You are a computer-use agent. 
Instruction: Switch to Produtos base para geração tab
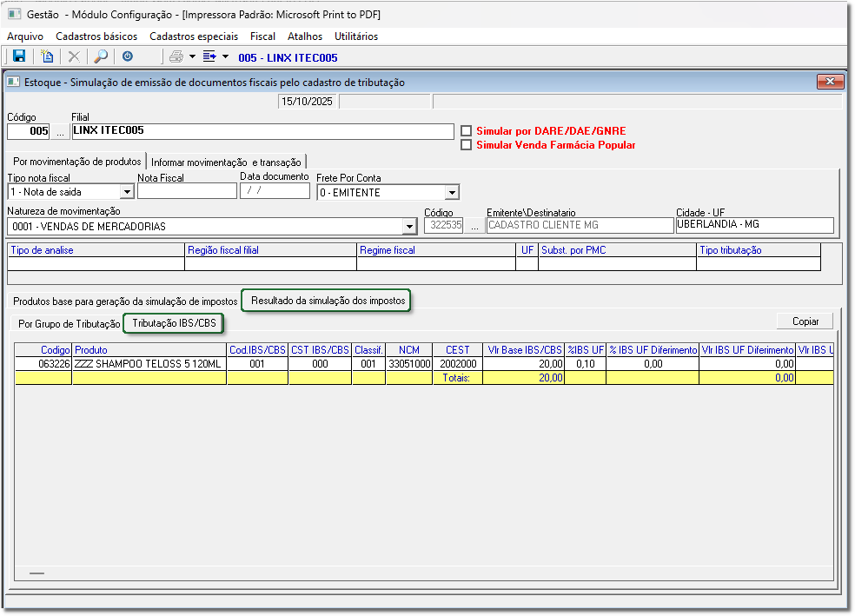125,301
